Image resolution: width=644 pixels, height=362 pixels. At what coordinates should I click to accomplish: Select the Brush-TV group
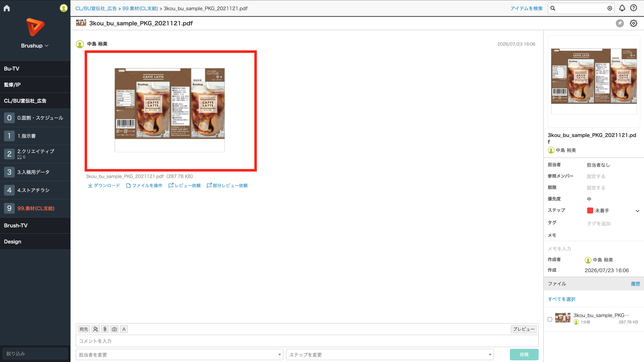(35, 225)
